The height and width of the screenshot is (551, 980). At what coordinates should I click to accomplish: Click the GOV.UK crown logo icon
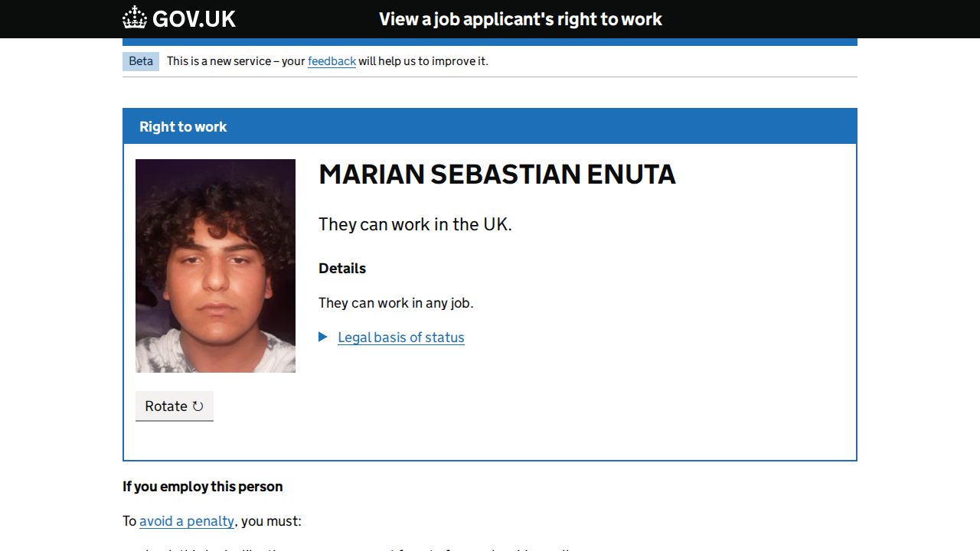click(x=135, y=18)
